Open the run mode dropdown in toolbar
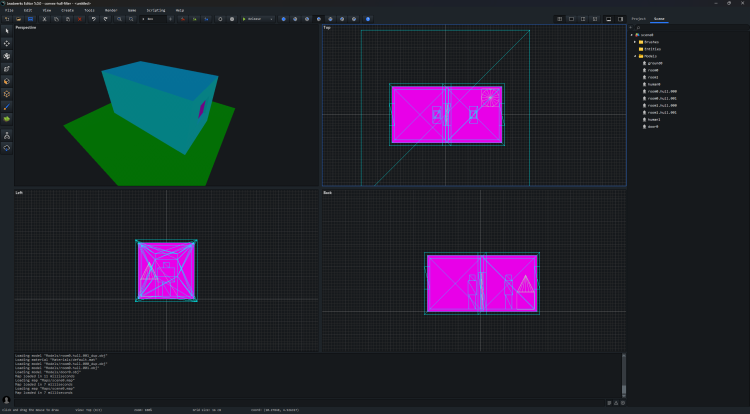Image resolution: width=750 pixels, height=414 pixels. click(x=258, y=19)
